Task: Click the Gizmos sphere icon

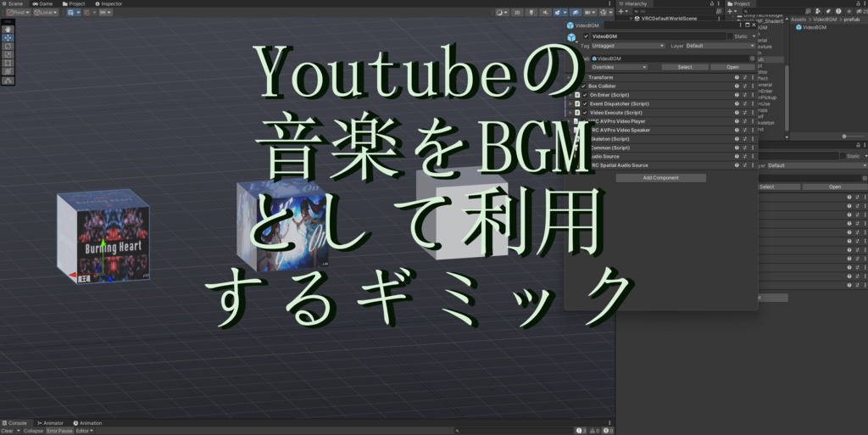Action: 604,12
